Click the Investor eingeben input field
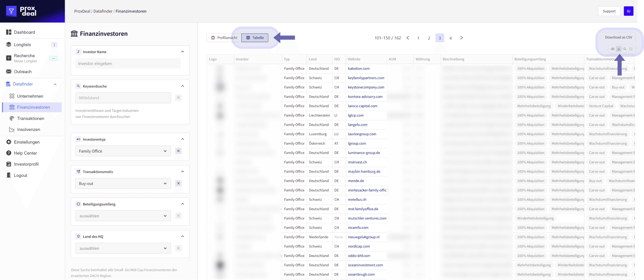The width and height of the screenshot is (644, 280). click(x=128, y=64)
